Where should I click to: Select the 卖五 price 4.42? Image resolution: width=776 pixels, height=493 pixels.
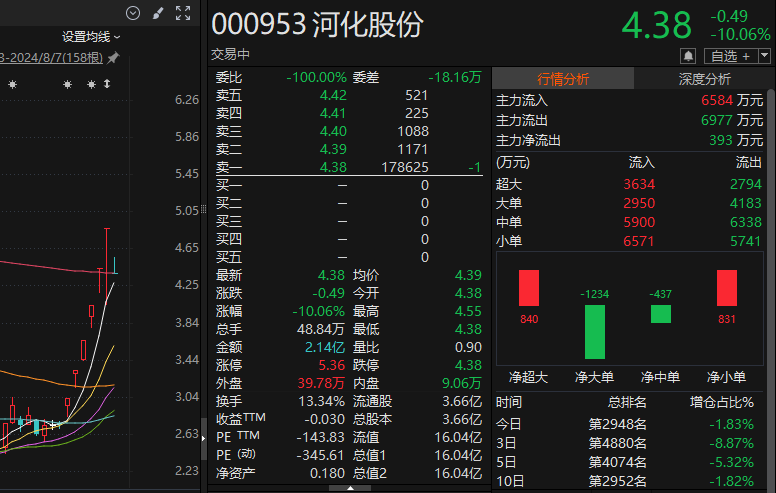coord(333,95)
